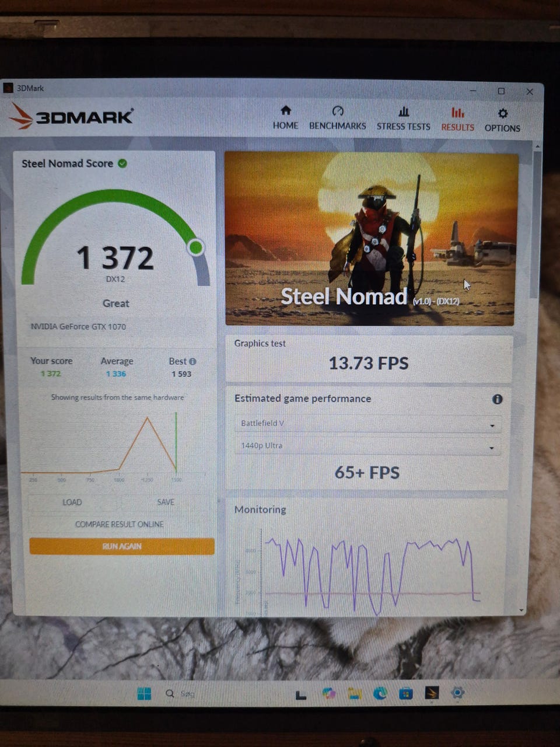Maximize the 3DMark window
The image size is (560, 747).
(x=501, y=91)
